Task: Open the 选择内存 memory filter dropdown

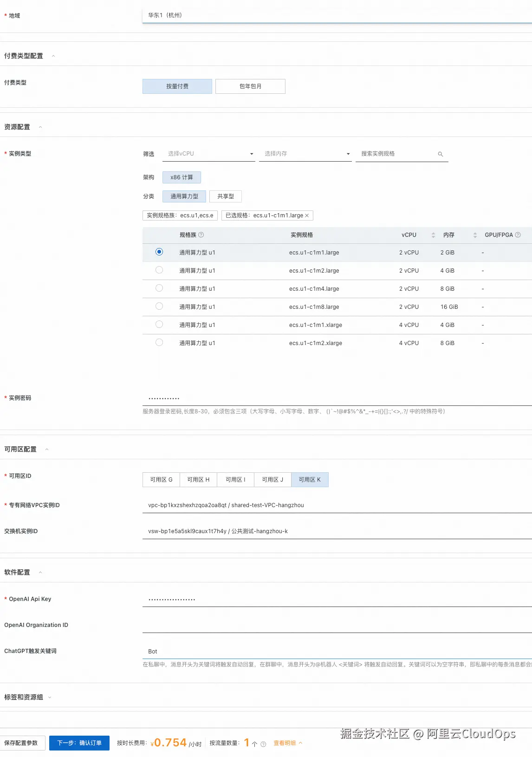Action: 305,154
